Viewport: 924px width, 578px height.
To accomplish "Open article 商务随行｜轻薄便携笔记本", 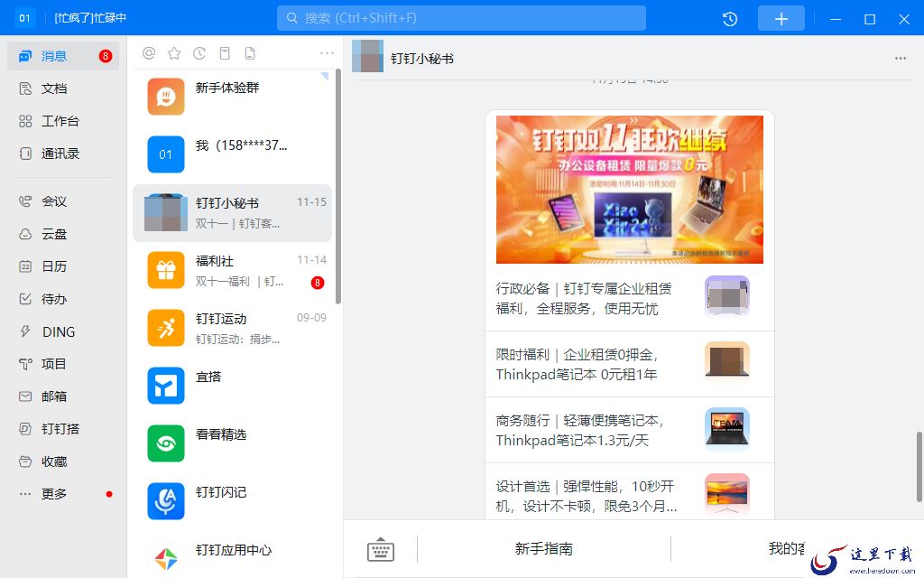I will pos(629,430).
